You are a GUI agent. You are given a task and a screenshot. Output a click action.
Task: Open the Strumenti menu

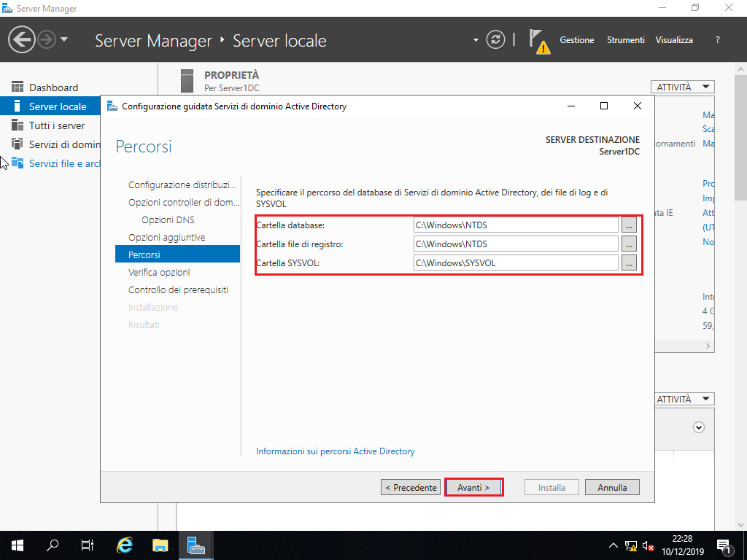point(625,40)
